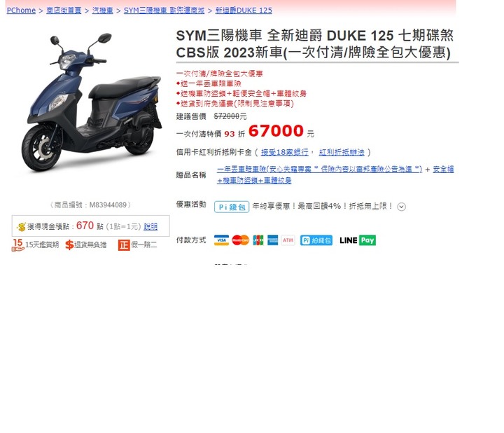Click the 15天鑑賞期 icon

point(17,245)
